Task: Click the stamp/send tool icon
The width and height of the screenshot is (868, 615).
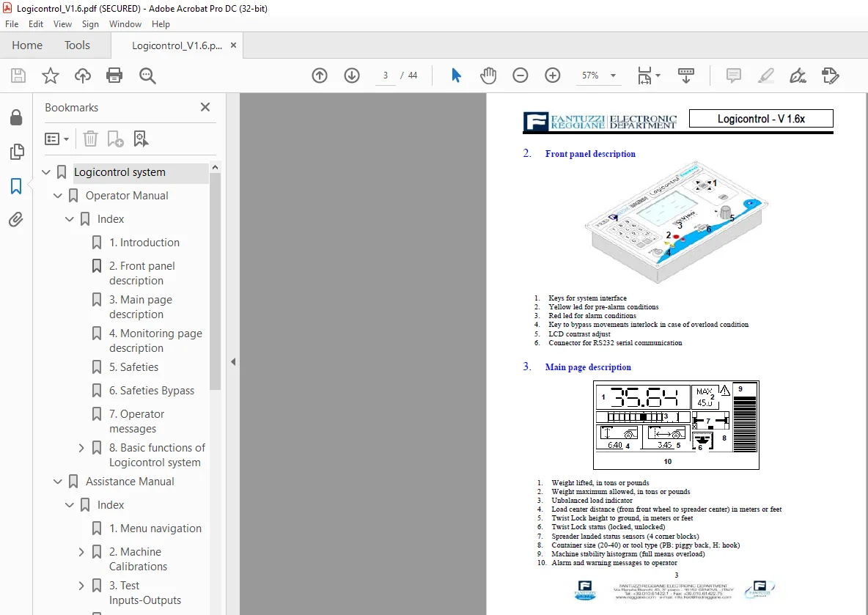Action: tap(831, 76)
